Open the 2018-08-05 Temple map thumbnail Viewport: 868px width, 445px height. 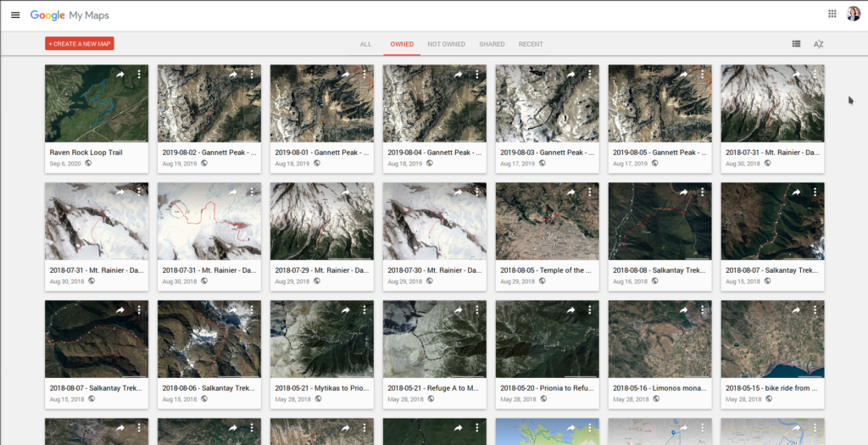(547, 221)
